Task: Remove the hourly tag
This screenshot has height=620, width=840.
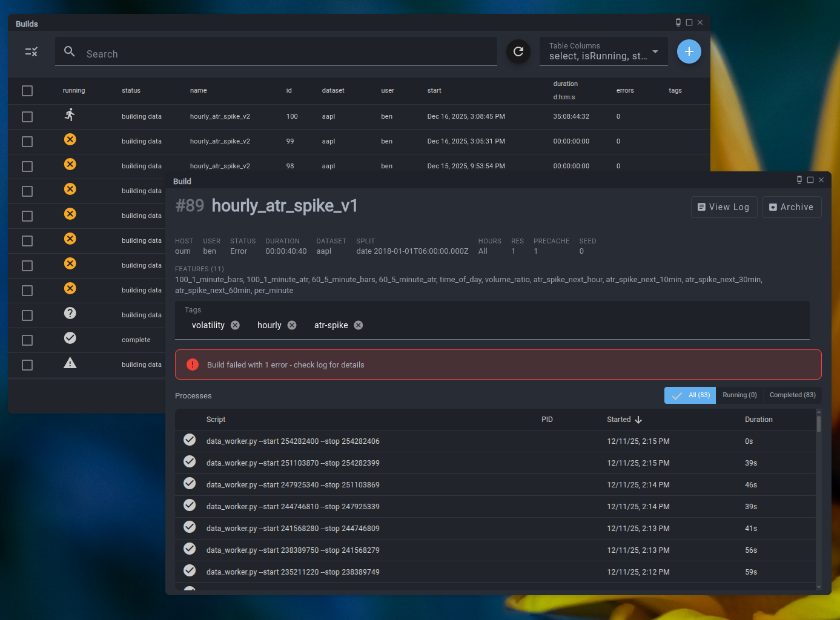Action: click(x=292, y=325)
